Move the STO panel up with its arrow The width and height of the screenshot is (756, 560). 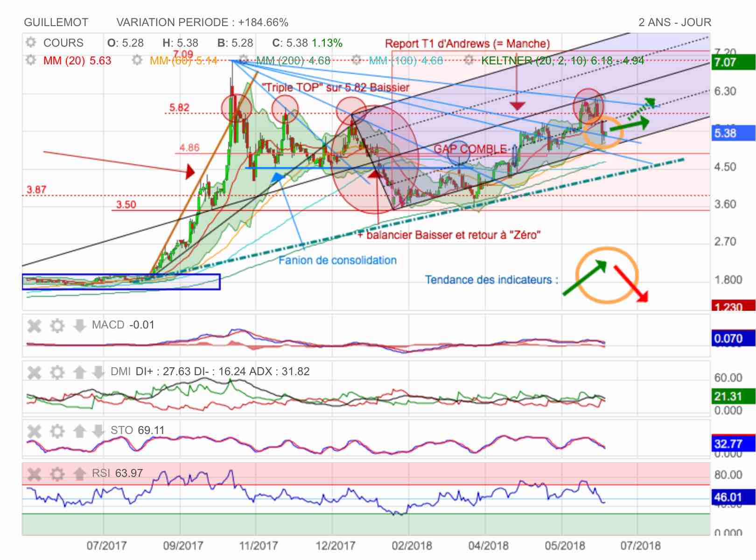pyautogui.click(x=79, y=431)
